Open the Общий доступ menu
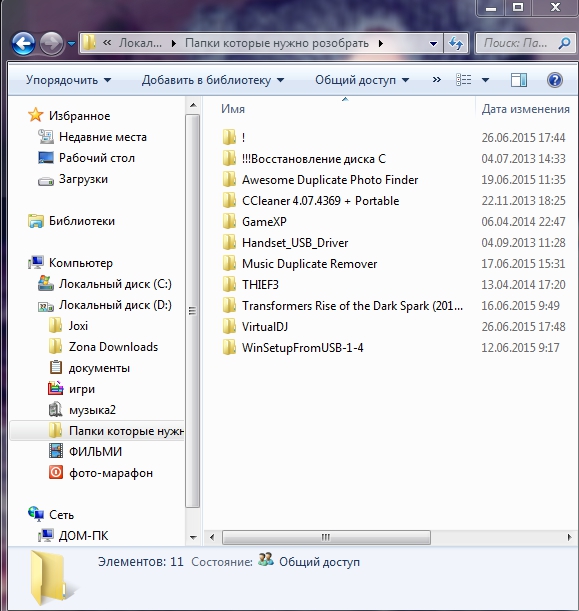The image size is (579, 611). tap(362, 80)
